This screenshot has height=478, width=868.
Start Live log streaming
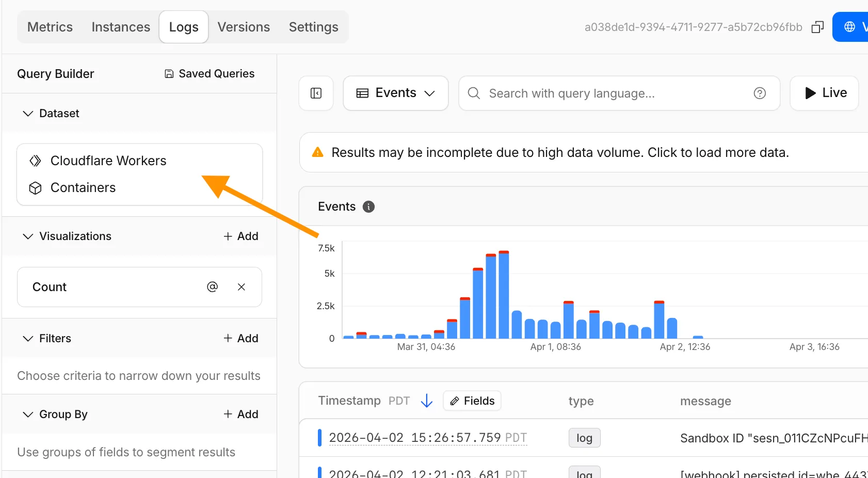pos(825,93)
